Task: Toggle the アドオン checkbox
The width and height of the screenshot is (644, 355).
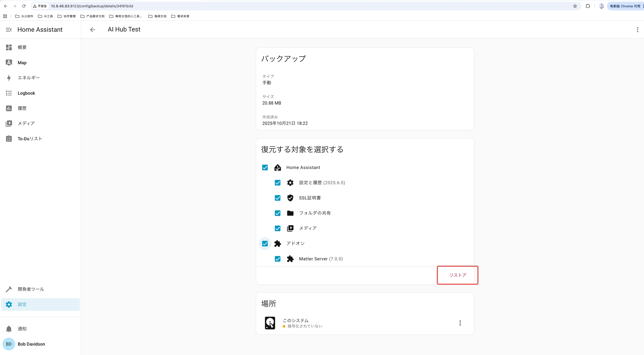Action: (x=265, y=244)
